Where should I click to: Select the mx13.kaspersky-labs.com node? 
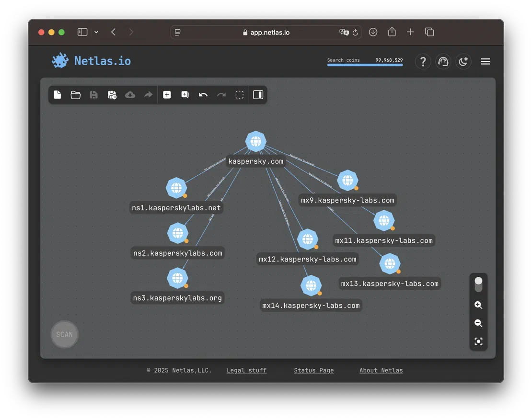(x=390, y=263)
